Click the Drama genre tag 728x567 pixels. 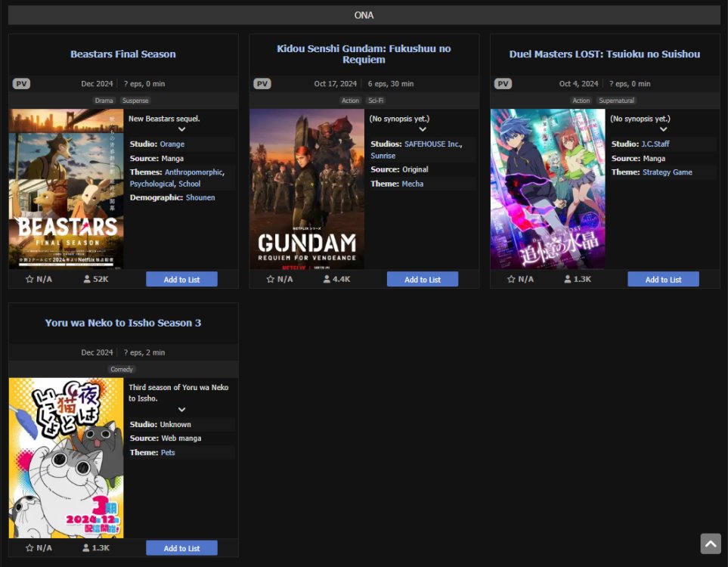click(104, 101)
